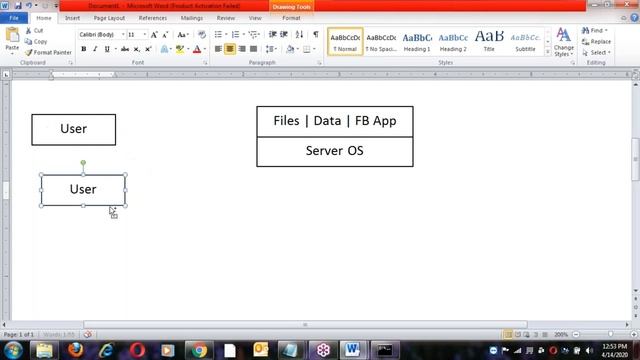
Task: Click the Multilevel List icon
Action: click(x=253, y=35)
